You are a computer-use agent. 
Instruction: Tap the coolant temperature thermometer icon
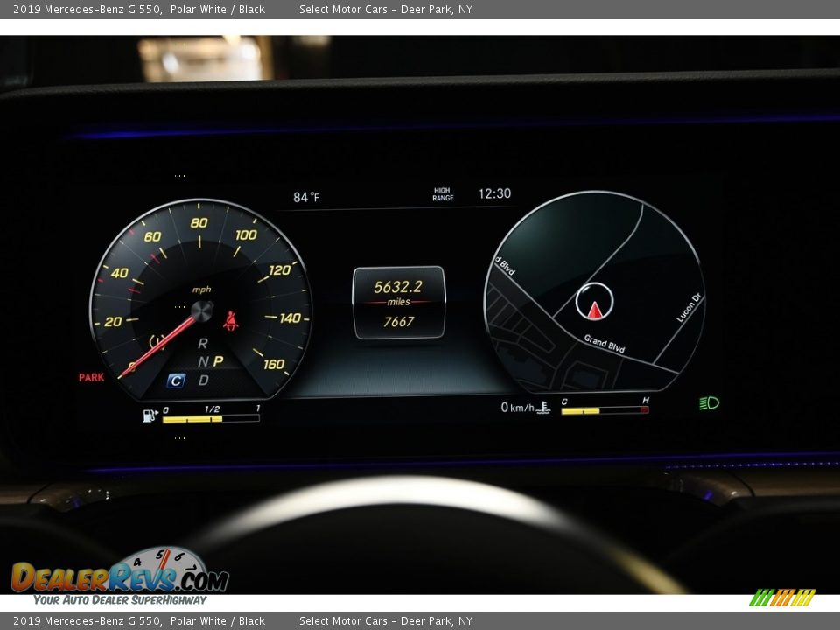click(543, 408)
